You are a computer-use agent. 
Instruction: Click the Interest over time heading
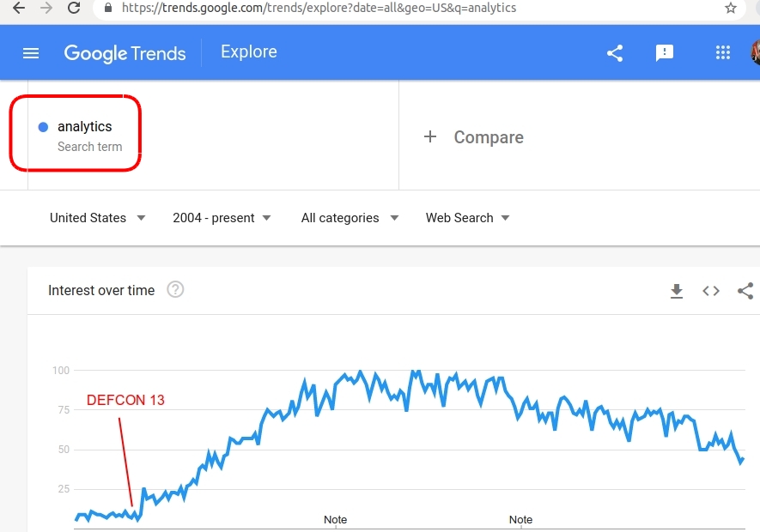(101, 290)
